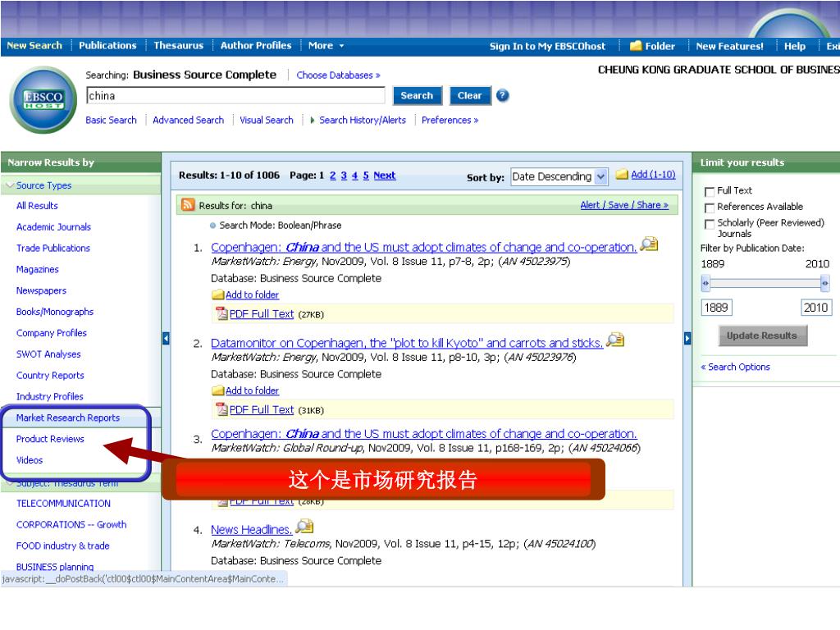Select TELECOMMUNICATION subject term
Screen dimensions: 840x630
pos(63,504)
